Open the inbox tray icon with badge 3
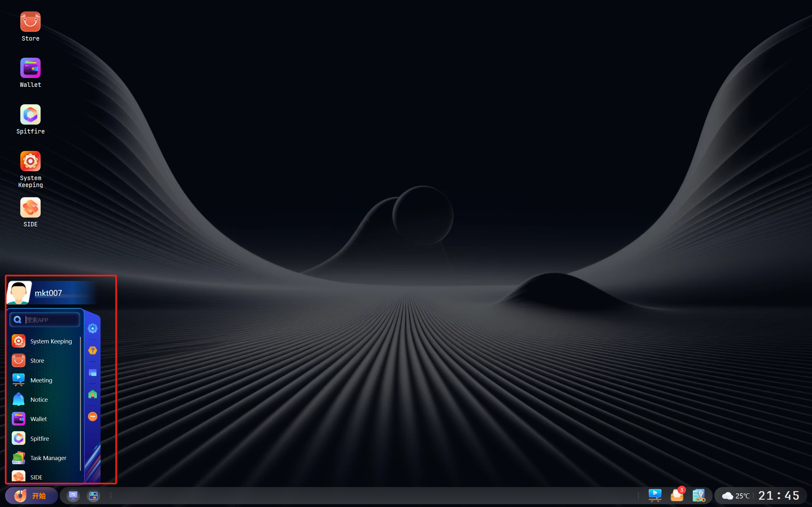This screenshot has width=812, height=507. (677, 495)
